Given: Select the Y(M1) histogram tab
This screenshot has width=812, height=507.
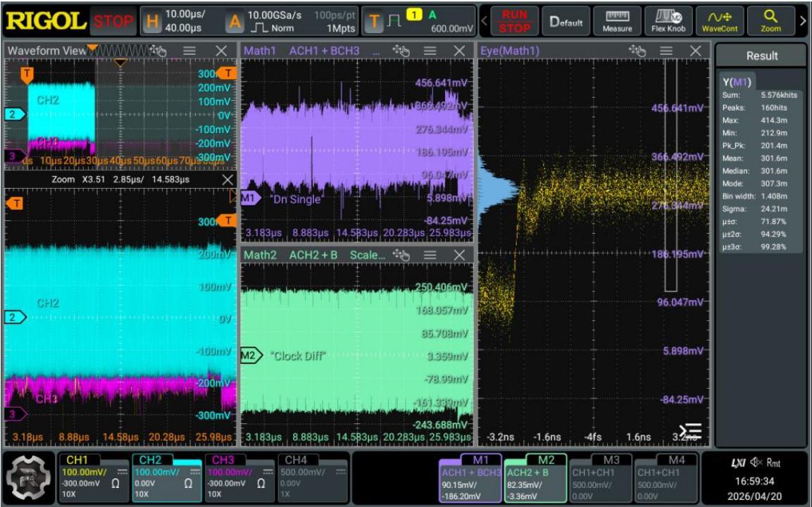Looking at the screenshot, I should pos(737,82).
